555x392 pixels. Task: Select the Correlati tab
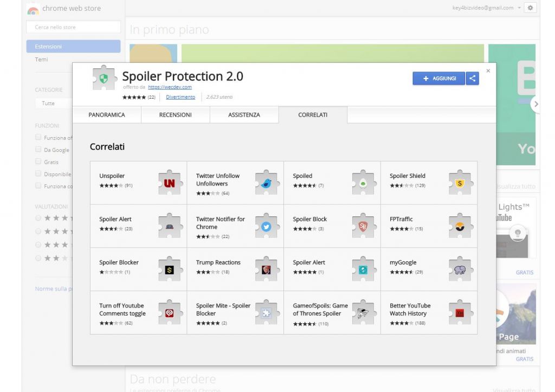tap(313, 115)
